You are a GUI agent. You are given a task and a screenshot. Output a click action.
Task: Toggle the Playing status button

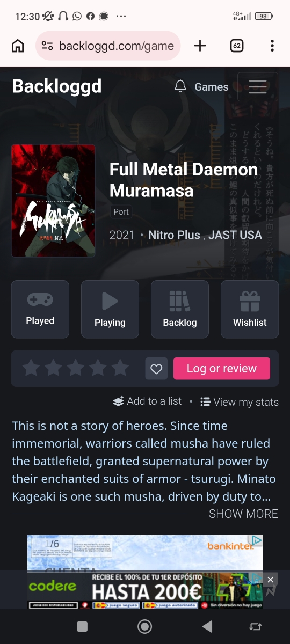click(x=110, y=309)
